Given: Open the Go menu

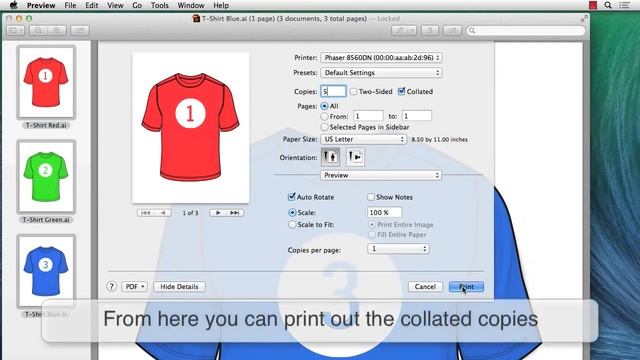Looking at the screenshot, I should click(137, 5).
